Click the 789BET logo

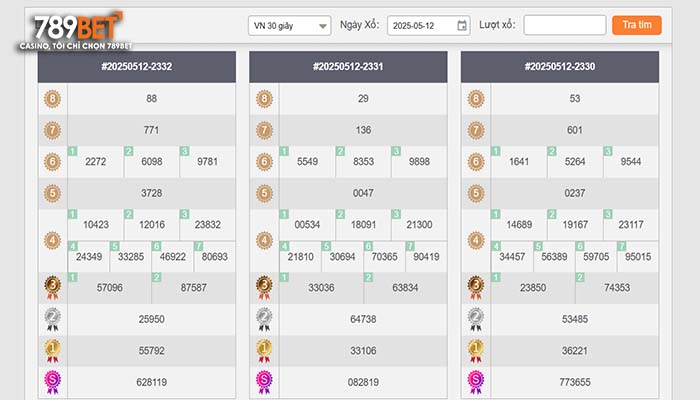coord(76,30)
